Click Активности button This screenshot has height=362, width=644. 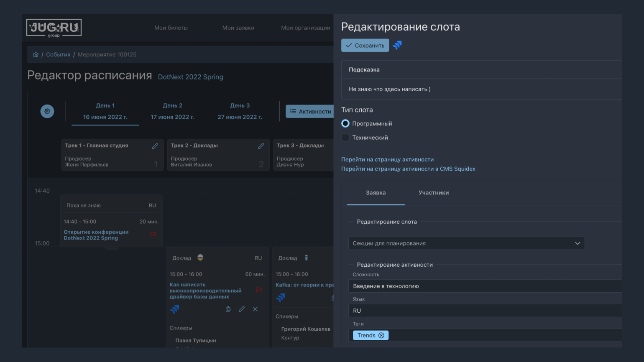click(310, 111)
